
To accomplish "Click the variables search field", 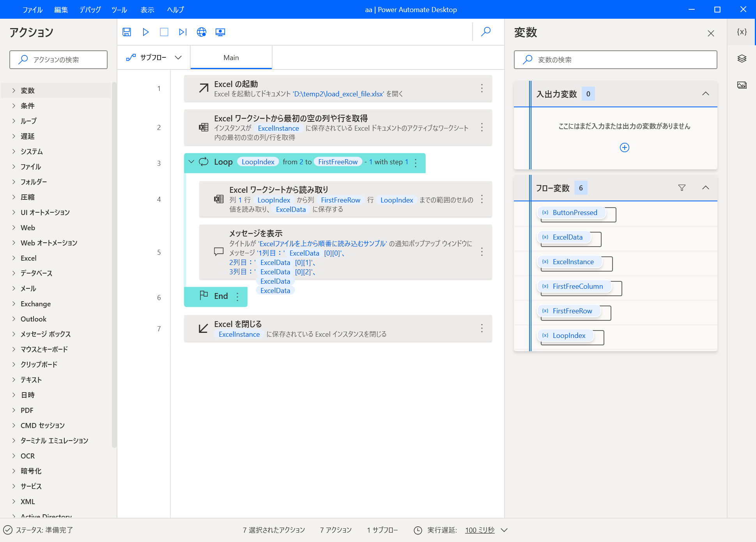I will [x=615, y=60].
